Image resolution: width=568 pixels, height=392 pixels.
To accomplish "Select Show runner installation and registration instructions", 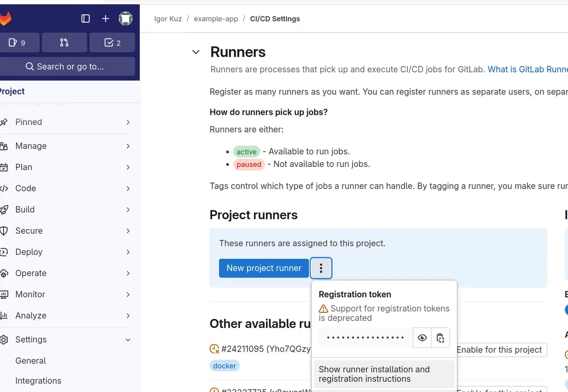I will [384, 374].
